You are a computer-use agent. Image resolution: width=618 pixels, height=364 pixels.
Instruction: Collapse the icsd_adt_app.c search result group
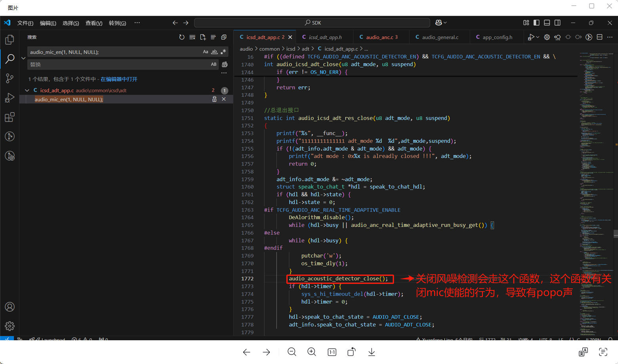click(x=27, y=91)
